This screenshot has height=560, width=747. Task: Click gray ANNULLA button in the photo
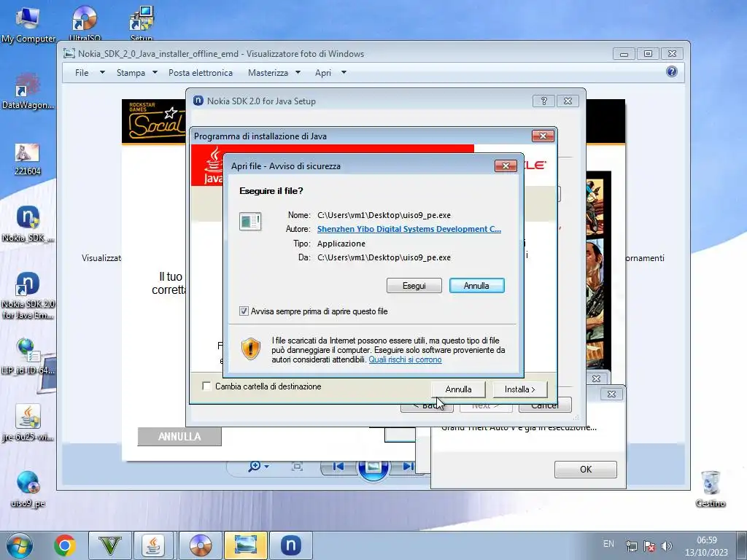pyautogui.click(x=179, y=437)
